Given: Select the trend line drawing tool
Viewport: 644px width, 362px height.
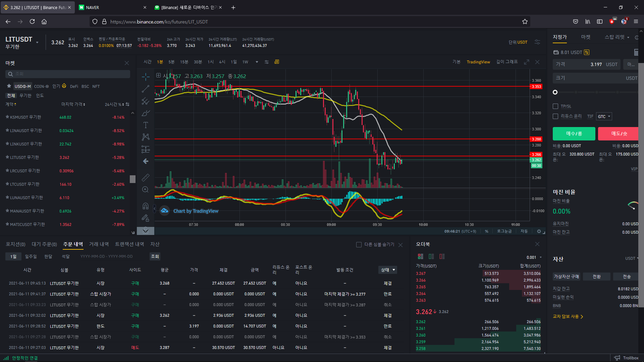Looking at the screenshot, I should coord(146,89).
